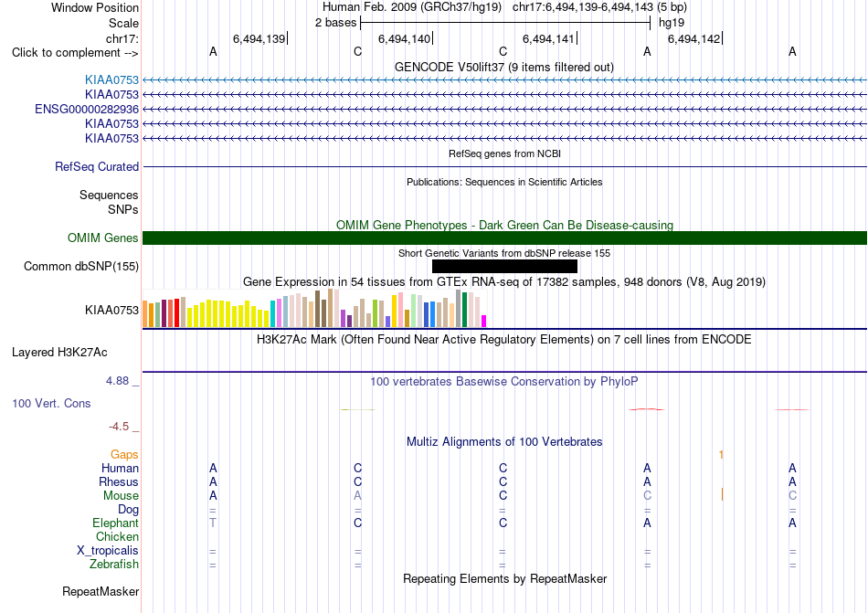Image resolution: width=868 pixels, height=613 pixels.
Task: Click 100 vertebrates Basewise Conservation by PhyloP title
Action: click(504, 382)
